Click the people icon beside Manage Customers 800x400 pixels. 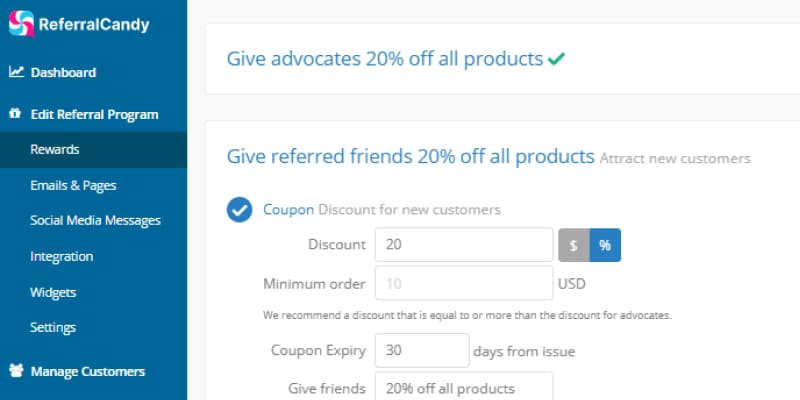pyautogui.click(x=16, y=370)
